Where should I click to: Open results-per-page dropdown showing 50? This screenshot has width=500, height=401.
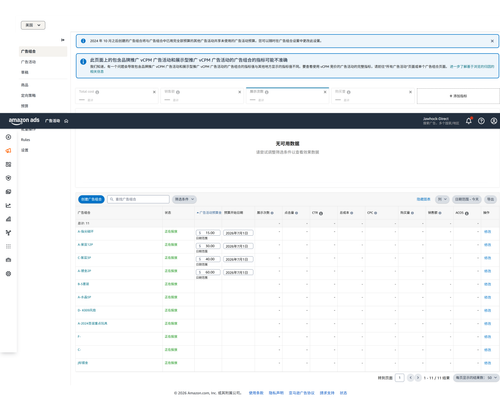tap(476, 378)
